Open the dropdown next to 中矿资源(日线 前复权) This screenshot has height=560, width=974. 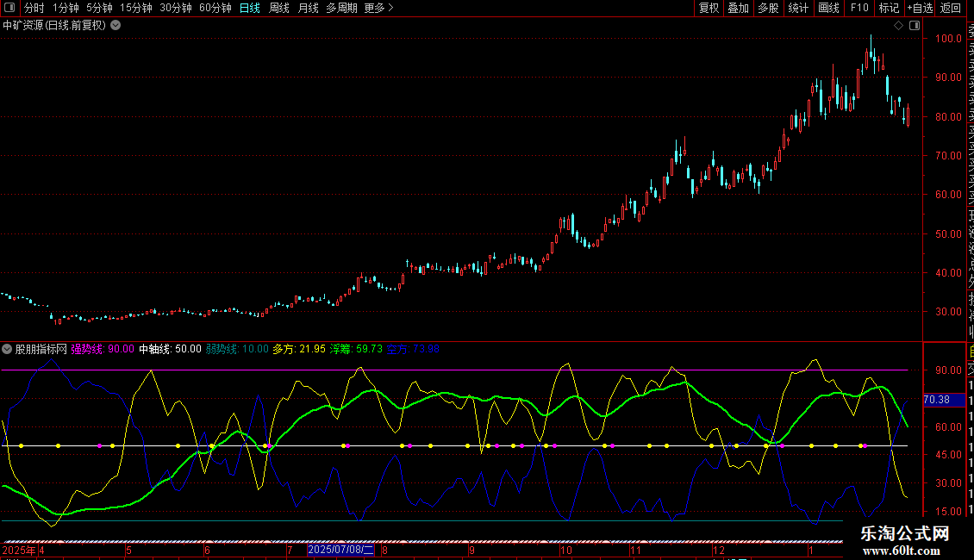click(x=116, y=26)
